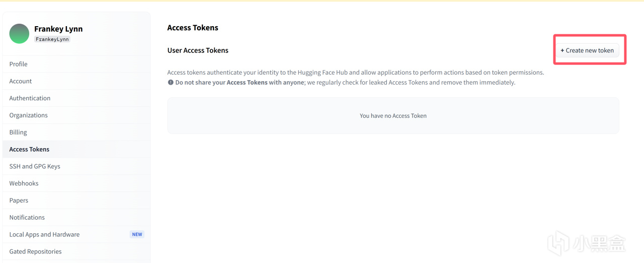Open SSH and GPG Keys settings

pos(35,166)
